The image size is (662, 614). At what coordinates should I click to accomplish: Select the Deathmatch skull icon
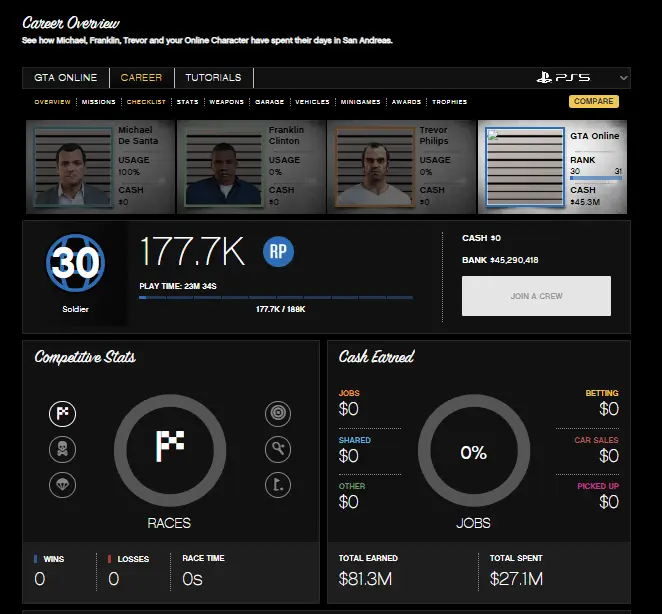click(x=62, y=449)
